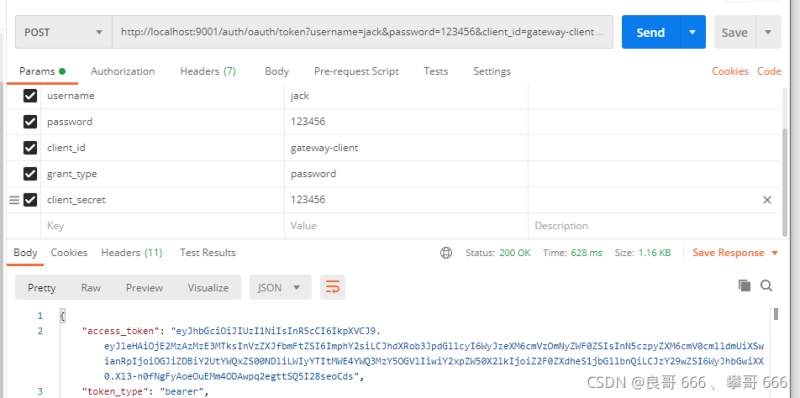Uncheck the username parameter checkbox
This screenshot has height=398, width=800.
pos(30,95)
